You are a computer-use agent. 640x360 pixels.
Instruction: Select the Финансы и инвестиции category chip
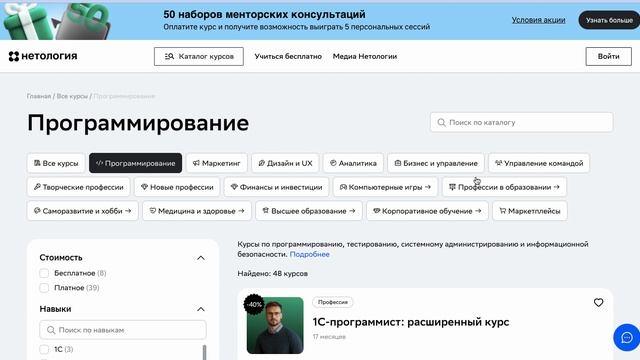pos(276,187)
